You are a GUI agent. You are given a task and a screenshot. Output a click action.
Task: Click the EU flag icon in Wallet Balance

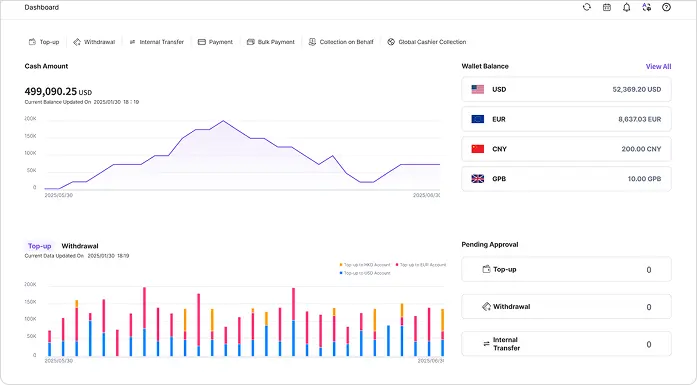(478, 119)
